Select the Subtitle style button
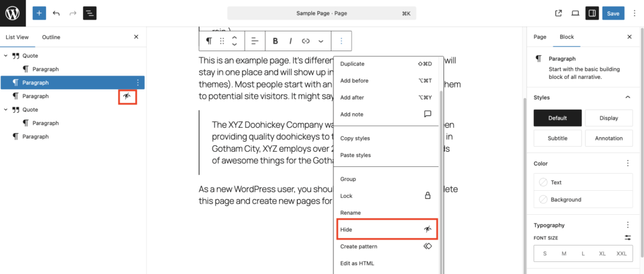Screen dimensions: 644x274 557,138
